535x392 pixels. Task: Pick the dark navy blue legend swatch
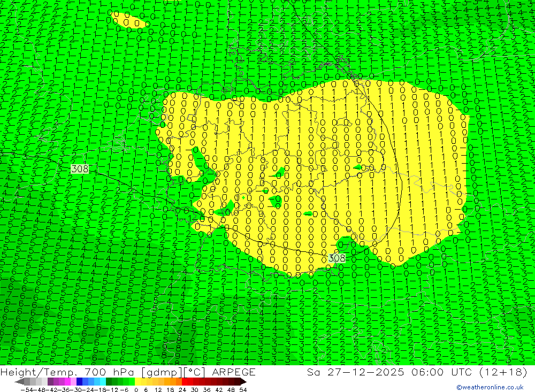(x=79, y=382)
